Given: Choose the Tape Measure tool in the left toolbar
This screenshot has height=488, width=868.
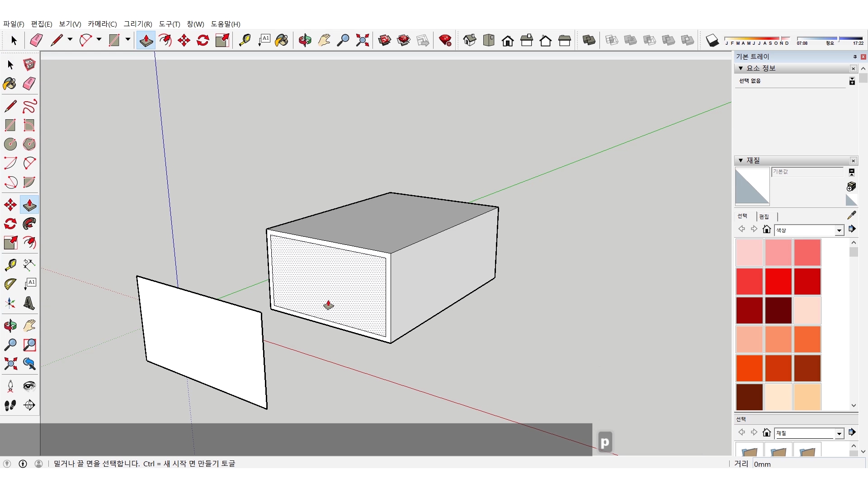Looking at the screenshot, I should click(x=10, y=264).
